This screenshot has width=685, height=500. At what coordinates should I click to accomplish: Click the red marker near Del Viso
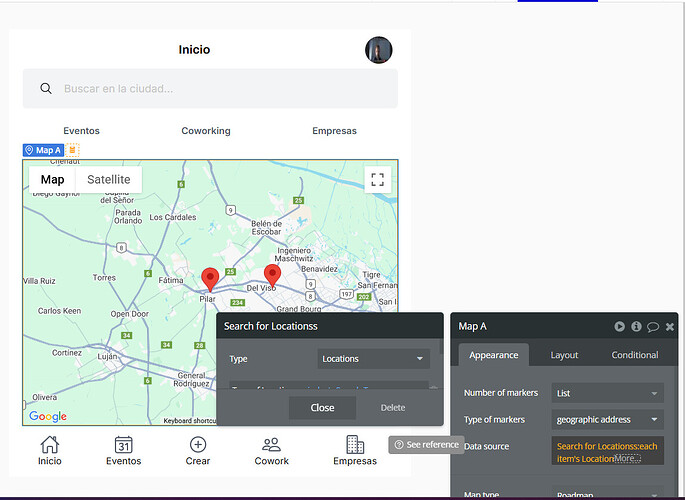pyautogui.click(x=272, y=276)
